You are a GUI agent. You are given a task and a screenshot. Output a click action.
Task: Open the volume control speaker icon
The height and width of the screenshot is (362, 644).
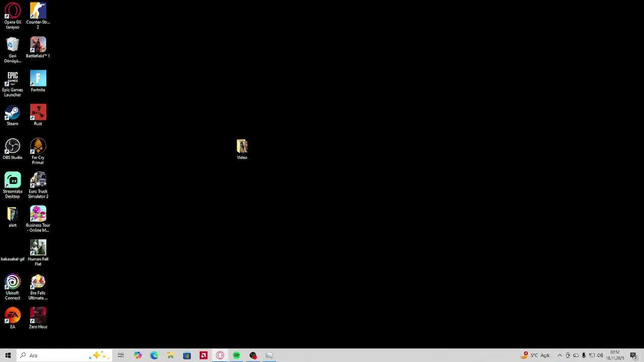600,355
